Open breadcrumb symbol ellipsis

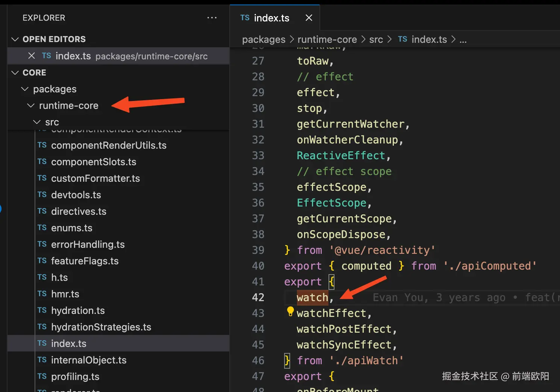(463, 40)
